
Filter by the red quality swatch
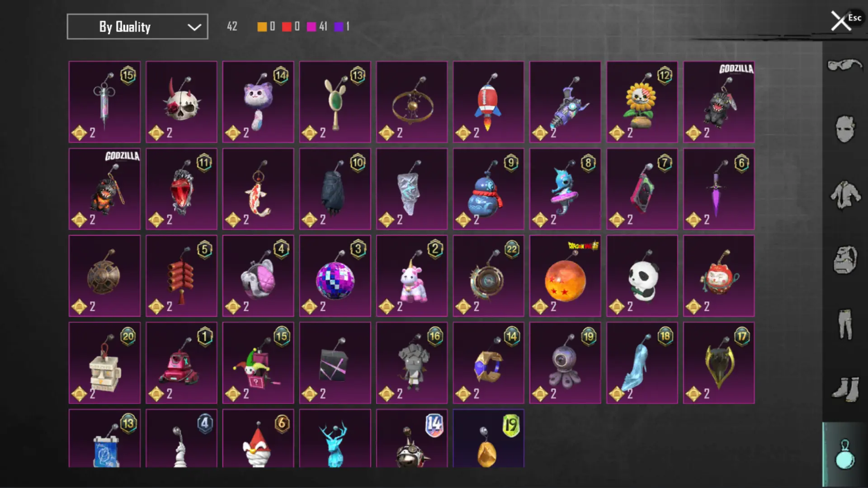pos(287,27)
